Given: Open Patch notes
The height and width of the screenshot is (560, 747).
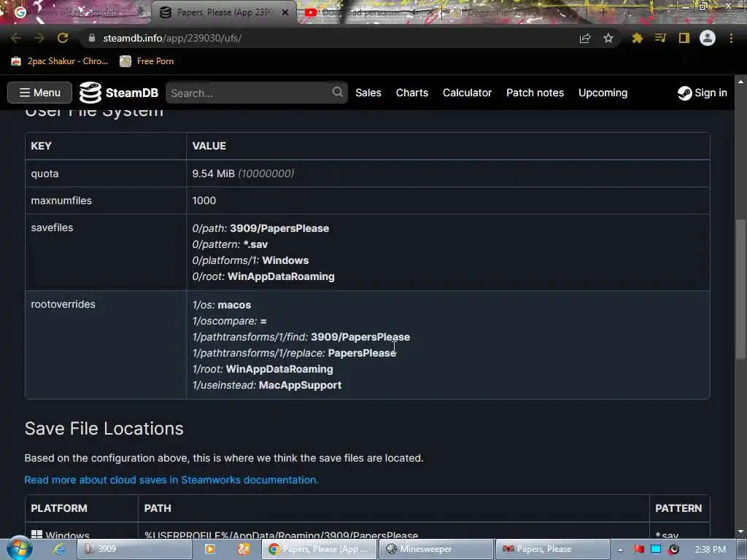Looking at the screenshot, I should [x=535, y=93].
